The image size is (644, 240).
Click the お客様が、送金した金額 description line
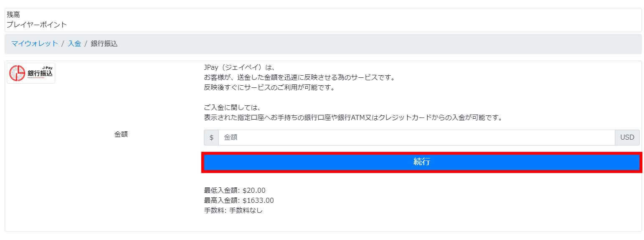point(299,78)
